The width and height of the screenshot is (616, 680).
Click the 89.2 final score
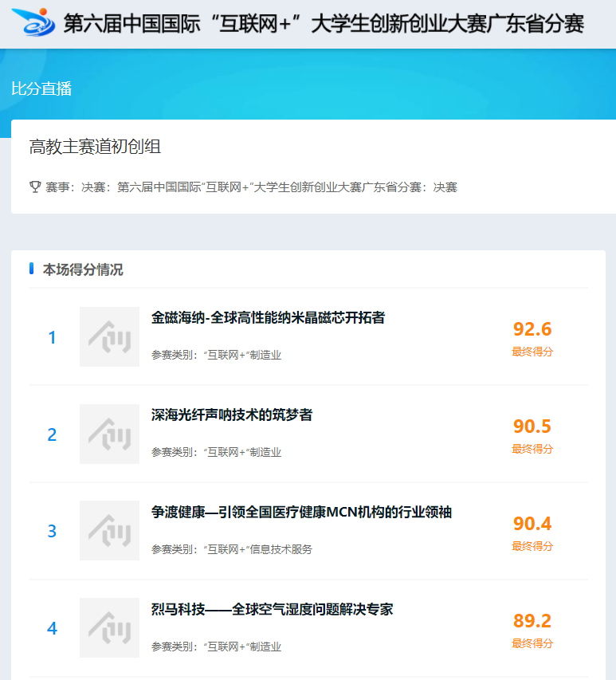tap(532, 621)
